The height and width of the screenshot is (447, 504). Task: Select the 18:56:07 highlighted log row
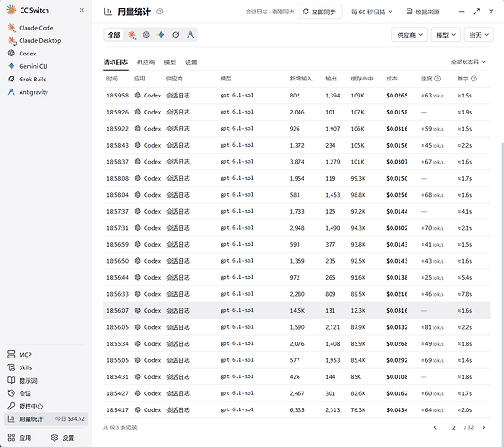click(297, 310)
